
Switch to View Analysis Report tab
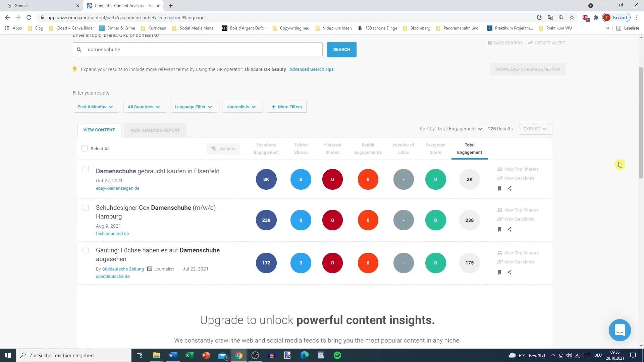[x=155, y=130]
